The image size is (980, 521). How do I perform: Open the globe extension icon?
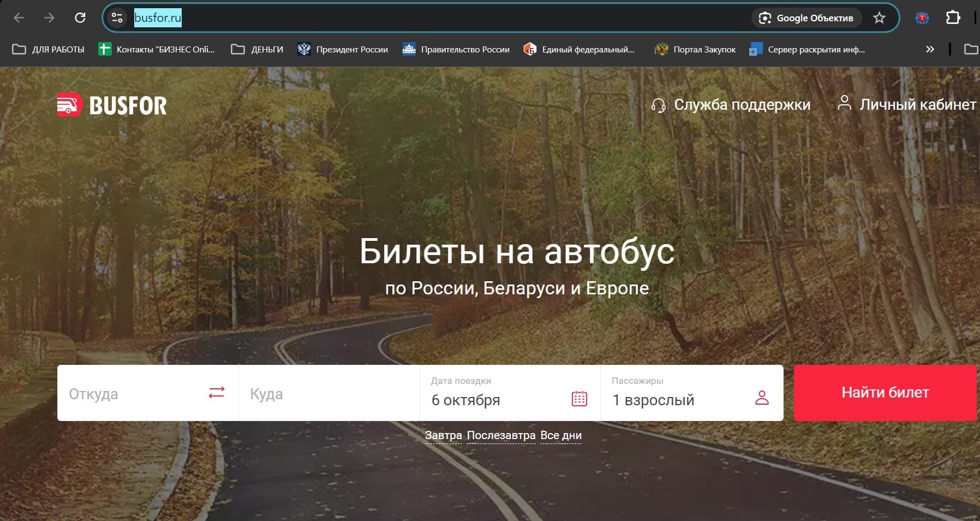click(x=922, y=18)
